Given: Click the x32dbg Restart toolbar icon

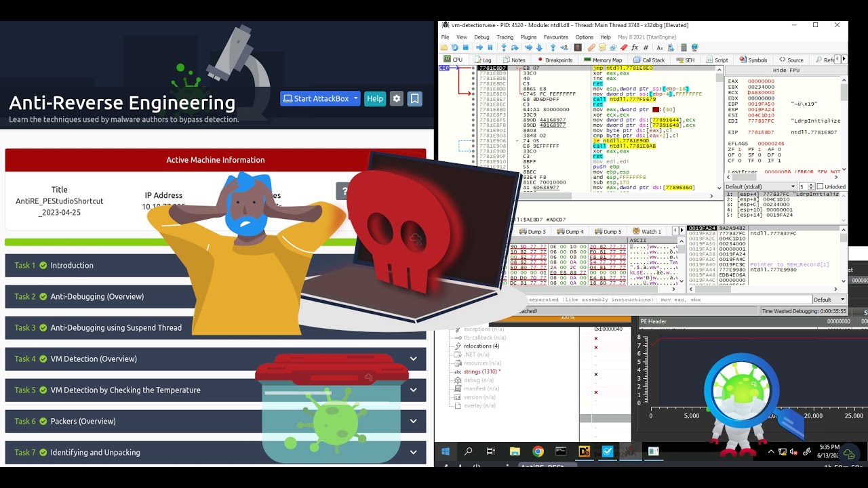Looking at the screenshot, I should click(455, 47).
